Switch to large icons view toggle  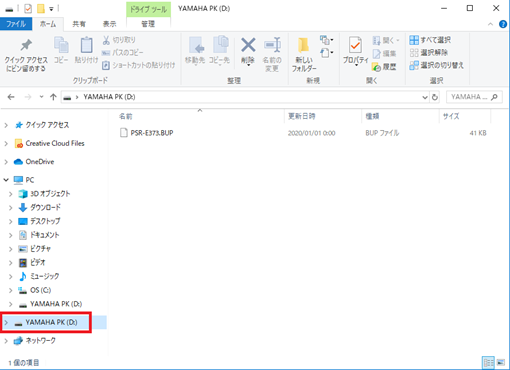(x=501, y=362)
